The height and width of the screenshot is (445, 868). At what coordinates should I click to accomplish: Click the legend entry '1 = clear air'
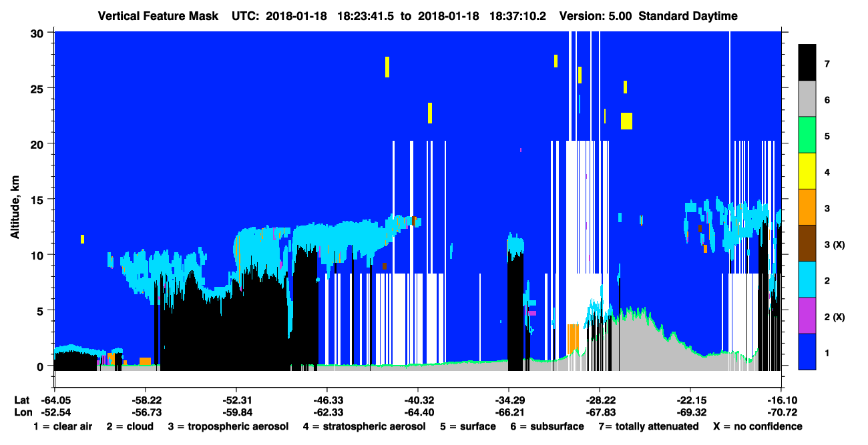click(63, 426)
